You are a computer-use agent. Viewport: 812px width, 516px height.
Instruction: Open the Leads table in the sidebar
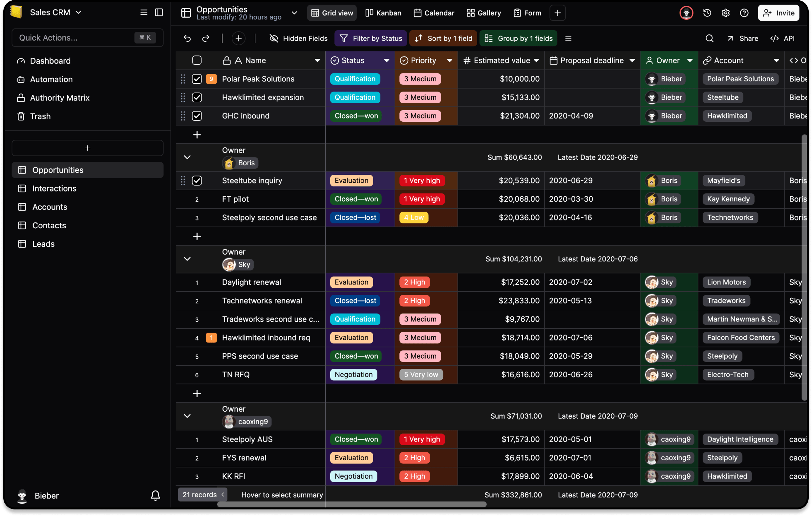point(44,244)
